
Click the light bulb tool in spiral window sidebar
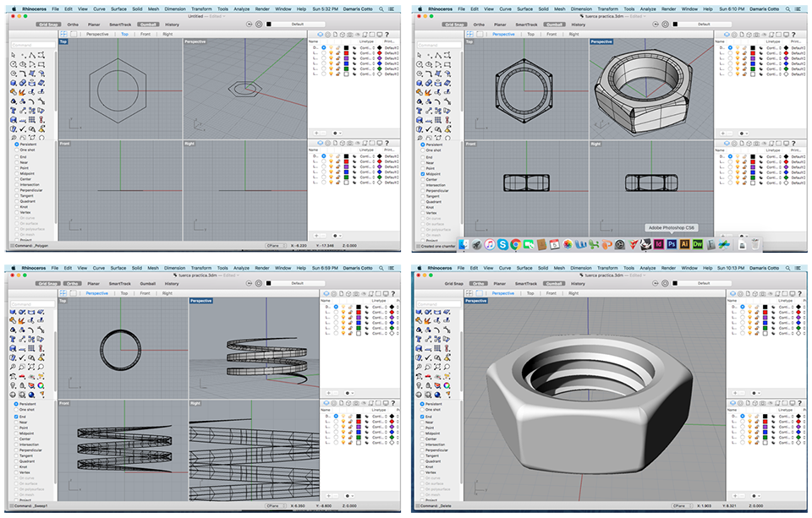tap(14, 385)
